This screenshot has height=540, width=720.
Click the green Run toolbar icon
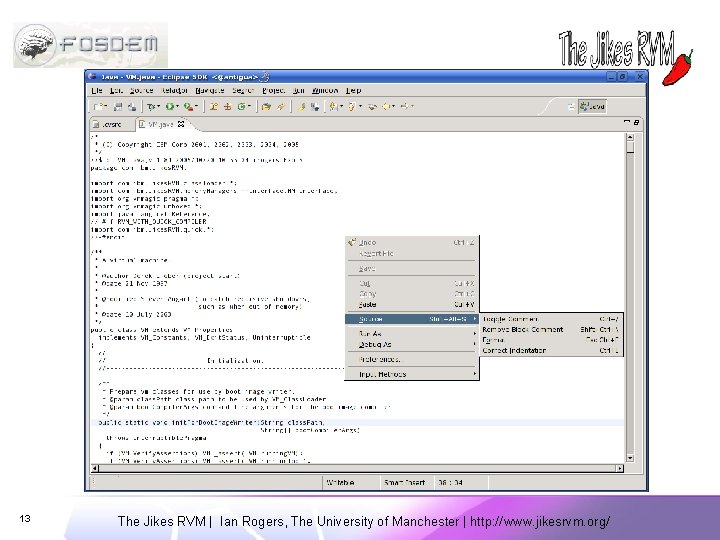[169, 107]
